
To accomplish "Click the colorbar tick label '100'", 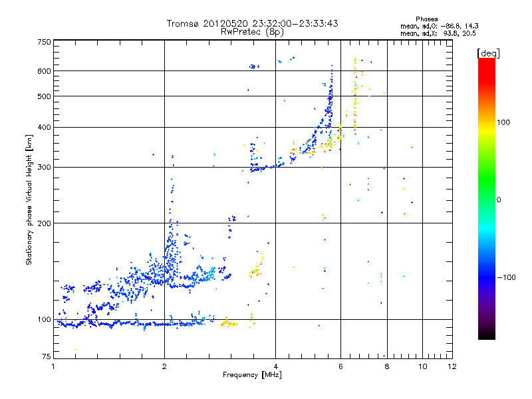I will (x=503, y=122).
